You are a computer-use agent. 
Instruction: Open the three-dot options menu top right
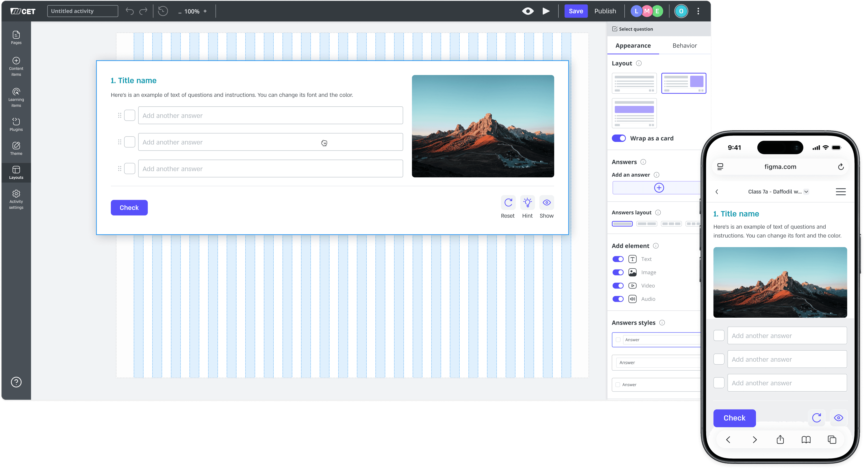[x=698, y=11]
